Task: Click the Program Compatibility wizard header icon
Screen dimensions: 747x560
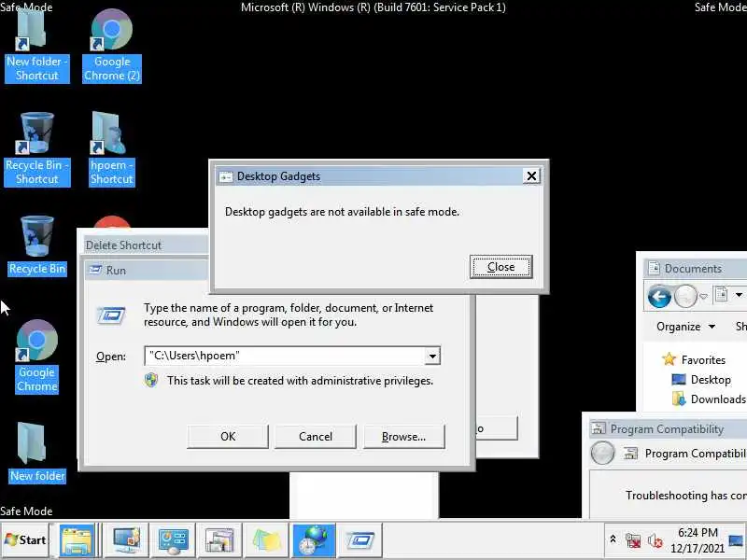Action: (x=631, y=454)
